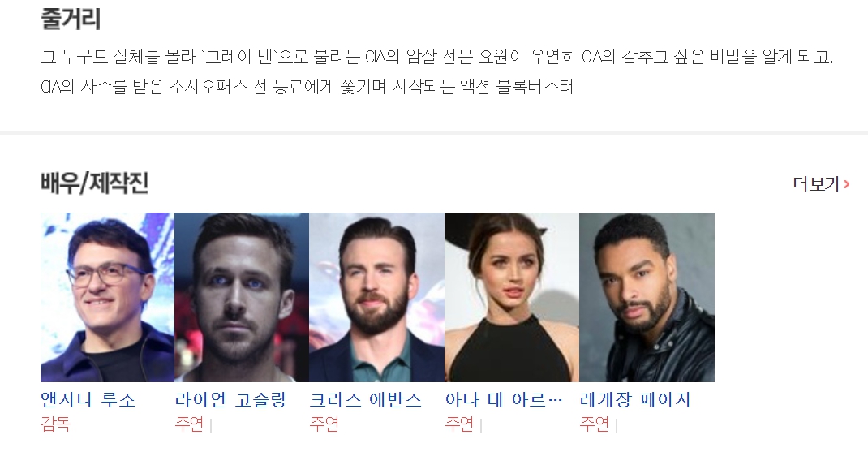The image size is (868, 465).
Task: Click the name link 라이언 고슬링
Action: [x=230, y=400]
